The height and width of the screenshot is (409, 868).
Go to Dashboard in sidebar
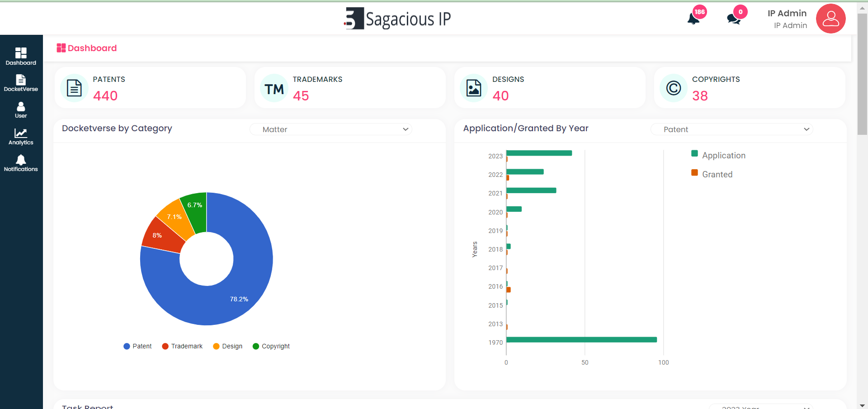click(x=21, y=57)
